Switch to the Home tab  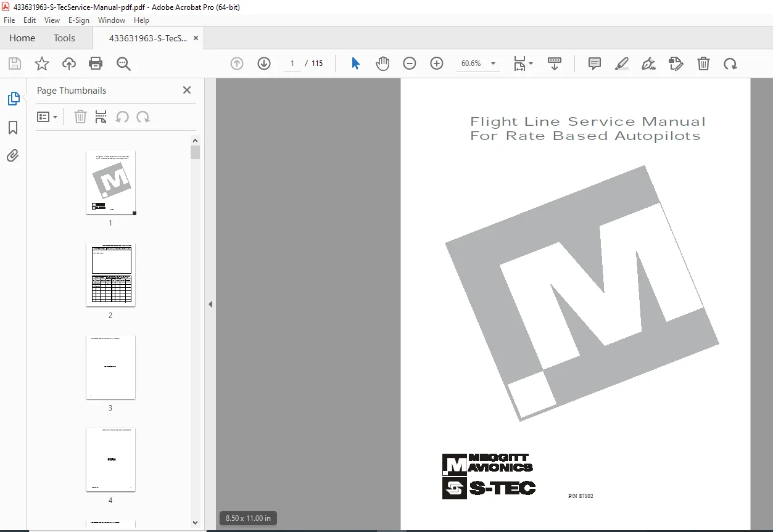[22, 38]
